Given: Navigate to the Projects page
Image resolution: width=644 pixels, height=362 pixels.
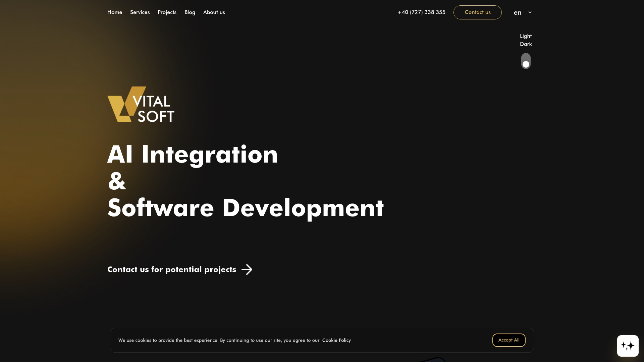Looking at the screenshot, I should (x=167, y=12).
